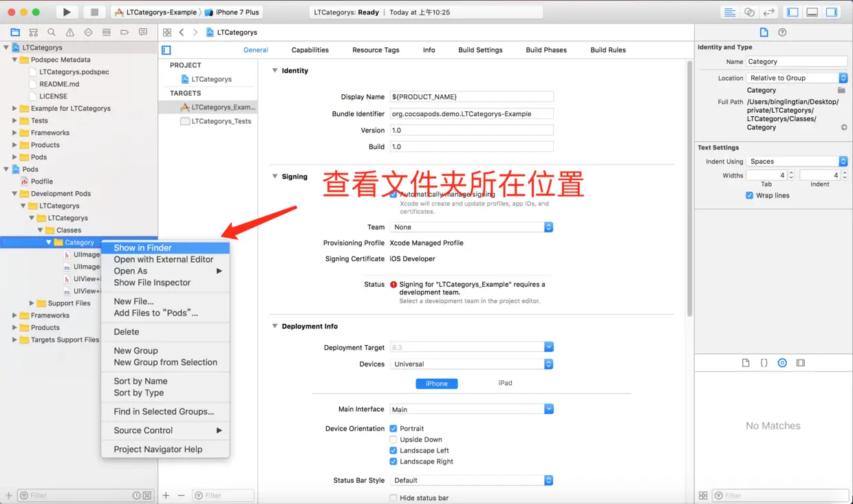Show the Quick Help inspector

782,32
